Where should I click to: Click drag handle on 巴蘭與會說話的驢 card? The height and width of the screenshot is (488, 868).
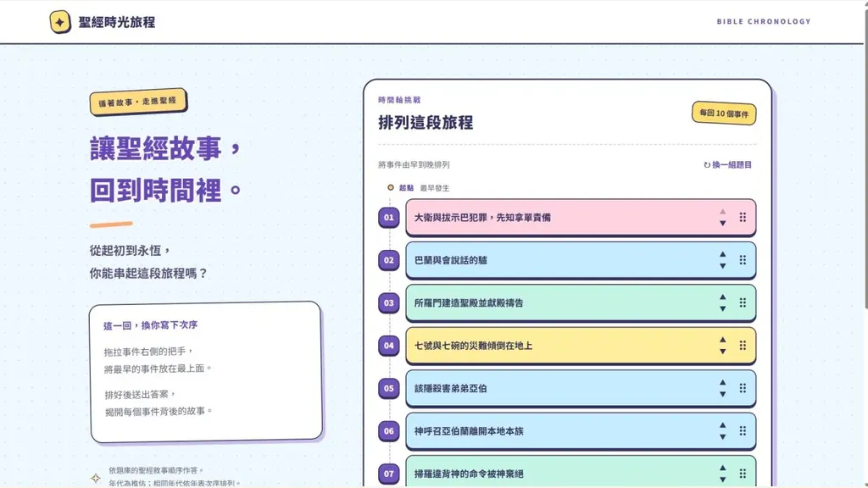pyautogui.click(x=743, y=260)
